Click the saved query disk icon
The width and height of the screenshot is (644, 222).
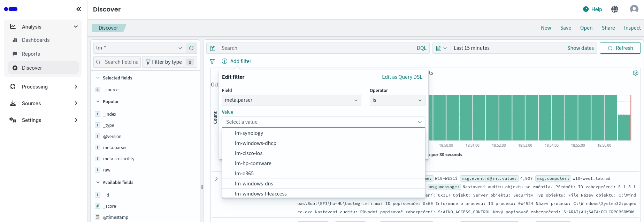[213, 48]
